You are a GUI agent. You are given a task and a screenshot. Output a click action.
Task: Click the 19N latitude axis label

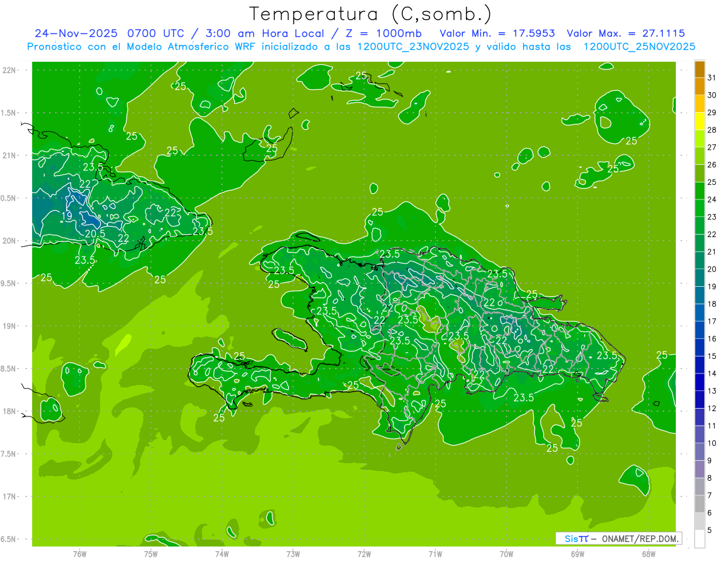(x=9, y=326)
